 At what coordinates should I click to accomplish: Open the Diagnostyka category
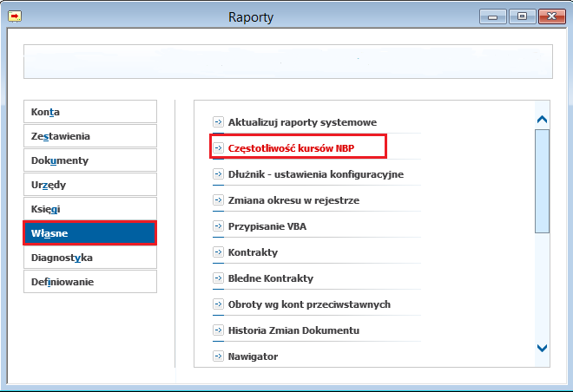coord(90,258)
